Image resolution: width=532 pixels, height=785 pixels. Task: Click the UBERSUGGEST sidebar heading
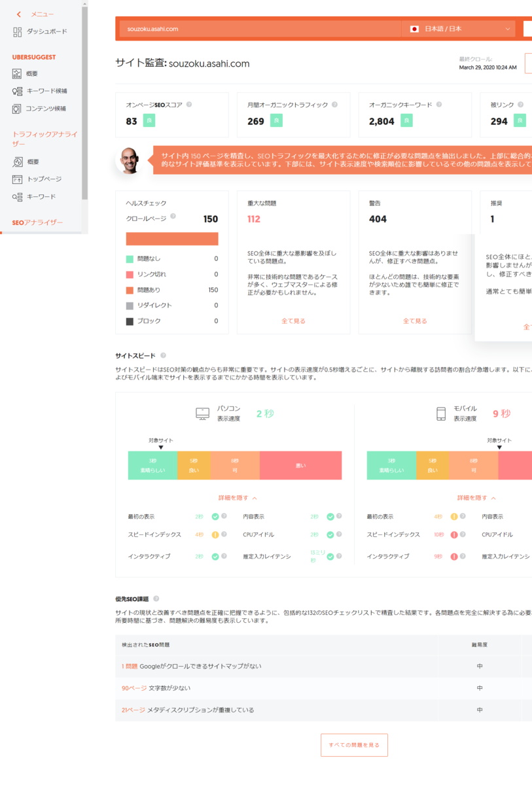(34, 58)
